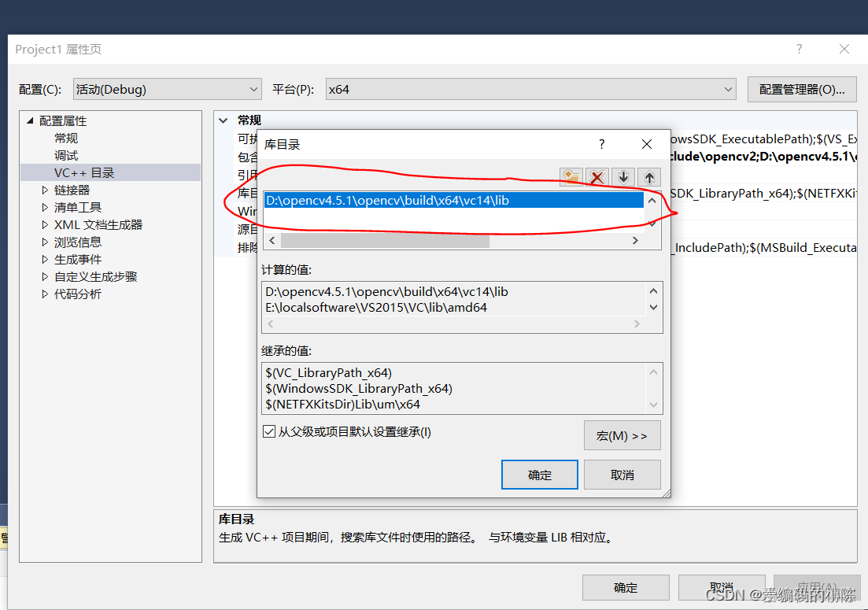Click the orange taskbar icon at screen left edge
The height and width of the screenshot is (610, 868).
click(4, 537)
